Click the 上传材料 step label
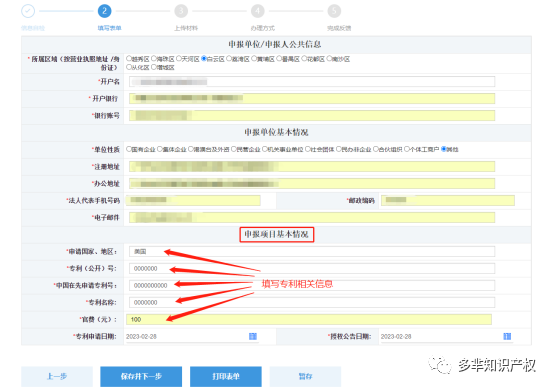The image size is (553, 390). pyautogui.click(x=186, y=28)
